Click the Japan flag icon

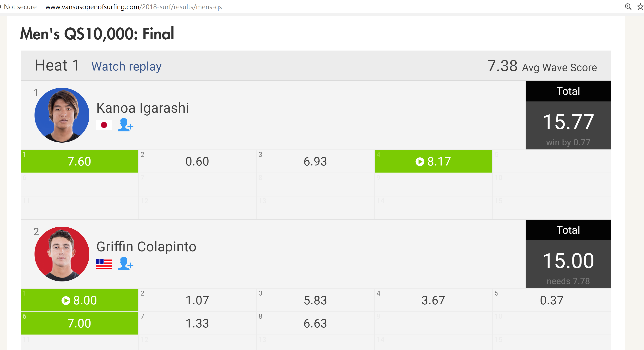tap(104, 125)
